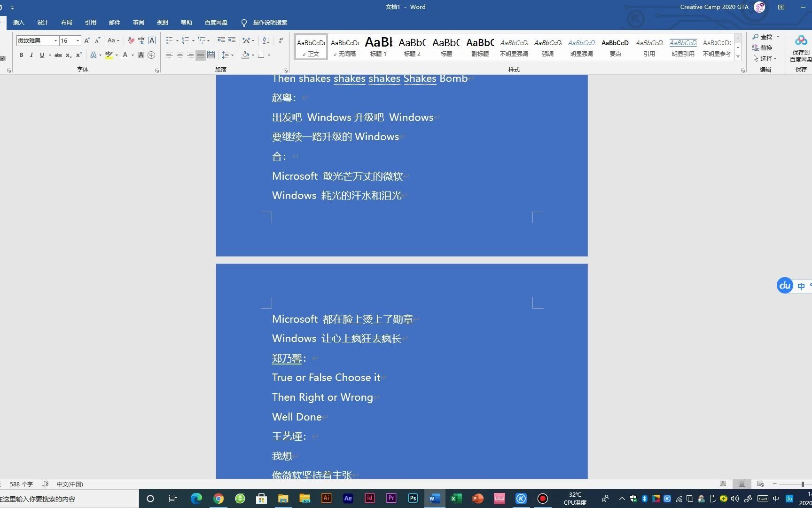
Task: Apply the 标题 1 style
Action: point(378,47)
